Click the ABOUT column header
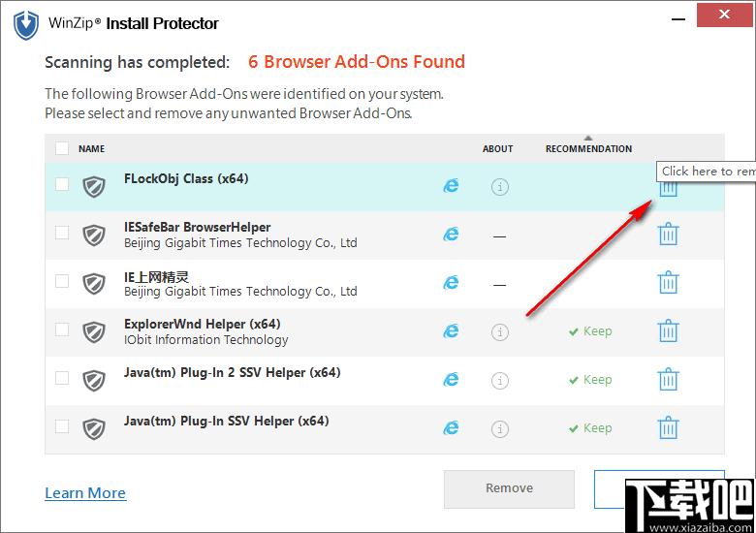Viewport: 756px width, 533px height. click(497, 149)
